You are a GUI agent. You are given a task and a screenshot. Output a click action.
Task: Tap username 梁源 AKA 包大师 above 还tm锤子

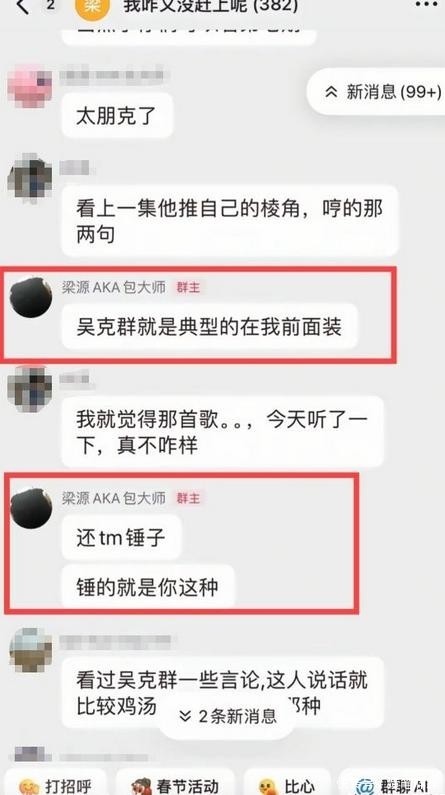(114, 498)
